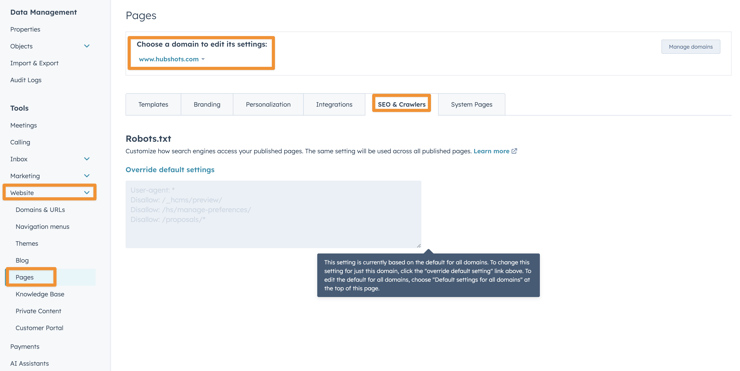The width and height of the screenshot is (740, 371).
Task: Open the Learn more link
Action: 491,151
